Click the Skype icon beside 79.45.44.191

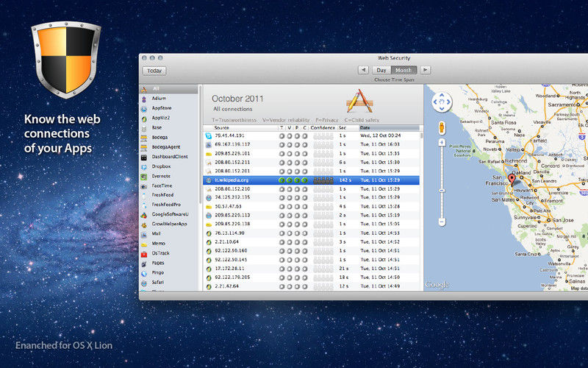209,135
